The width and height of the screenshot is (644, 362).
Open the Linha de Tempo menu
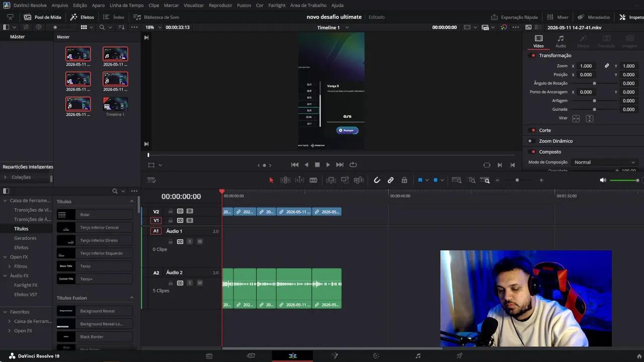[x=126, y=5]
